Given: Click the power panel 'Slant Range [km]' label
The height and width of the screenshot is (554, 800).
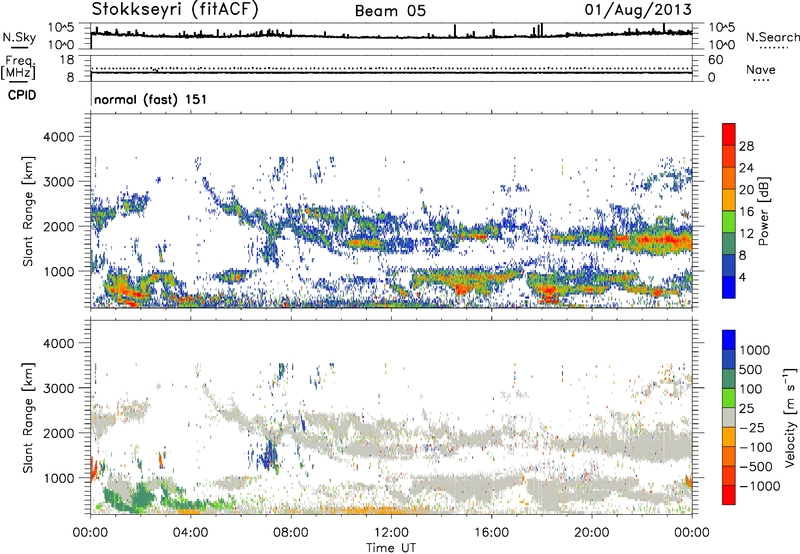Looking at the screenshot, I should [x=28, y=211].
